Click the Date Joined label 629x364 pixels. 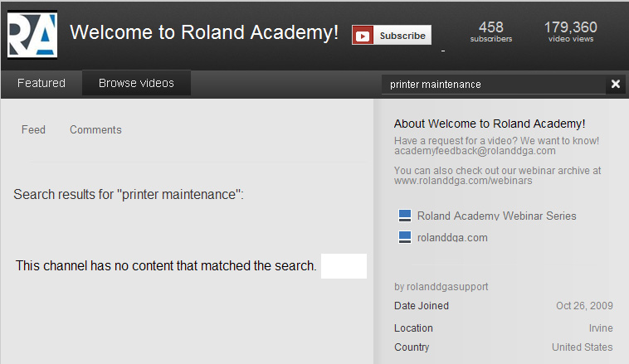click(x=422, y=306)
